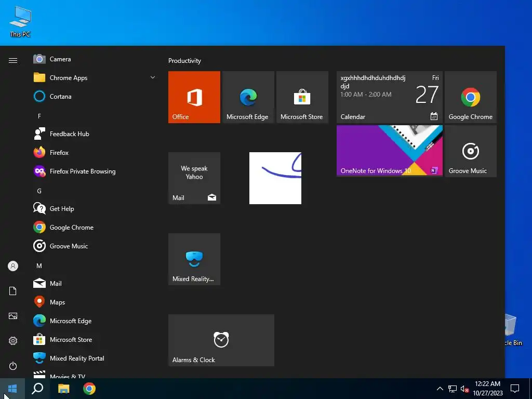Expand the Start menu hamburger button
The height and width of the screenshot is (399, 532).
[x=13, y=60]
